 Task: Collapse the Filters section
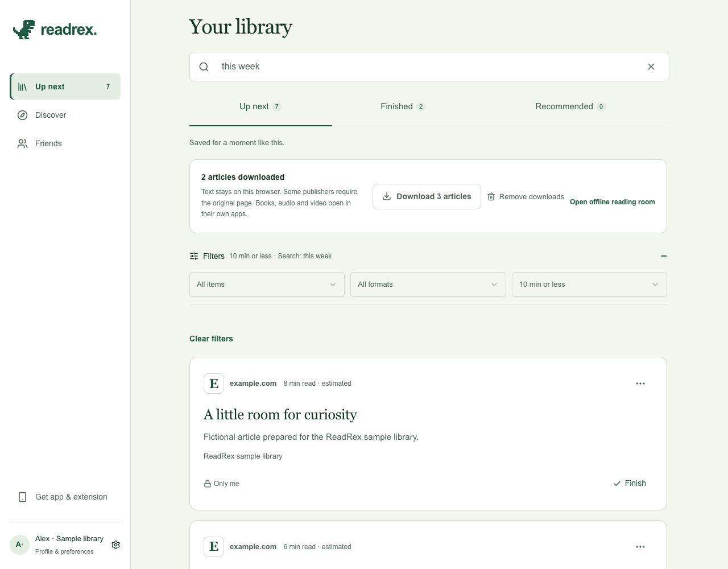pos(664,256)
